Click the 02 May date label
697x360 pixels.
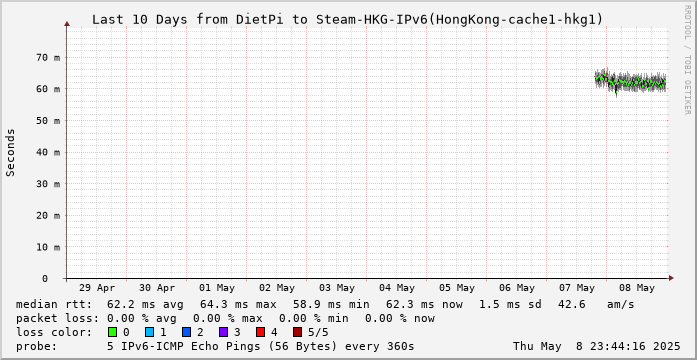[x=277, y=288]
